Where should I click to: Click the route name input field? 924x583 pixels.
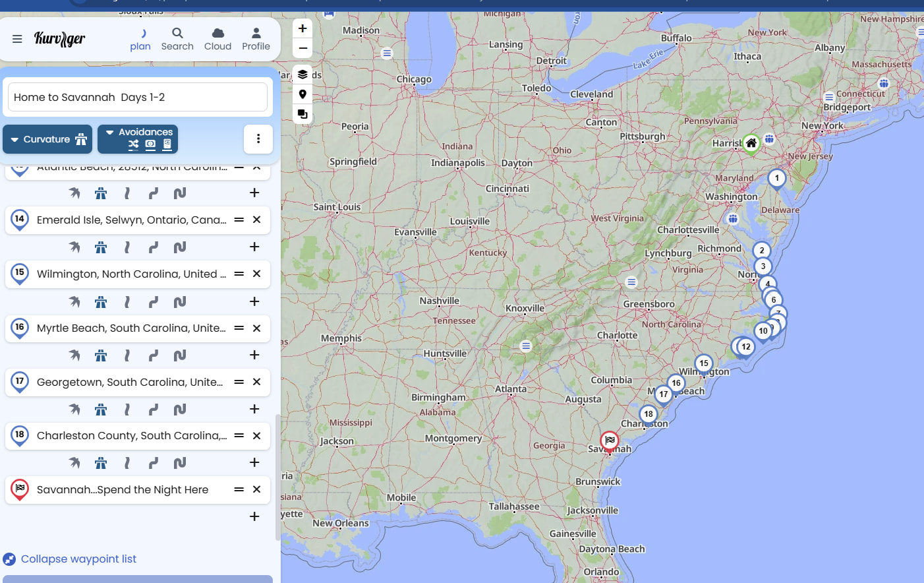(138, 97)
